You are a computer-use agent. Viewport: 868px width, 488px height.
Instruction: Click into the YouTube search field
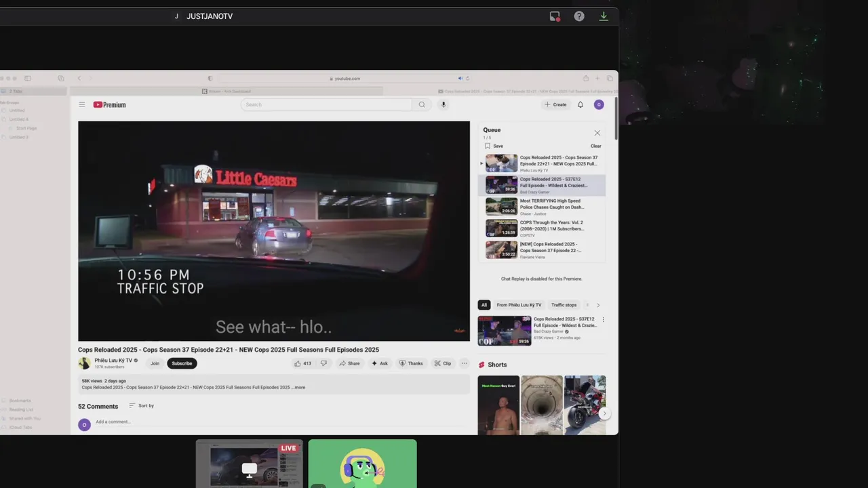(x=326, y=104)
